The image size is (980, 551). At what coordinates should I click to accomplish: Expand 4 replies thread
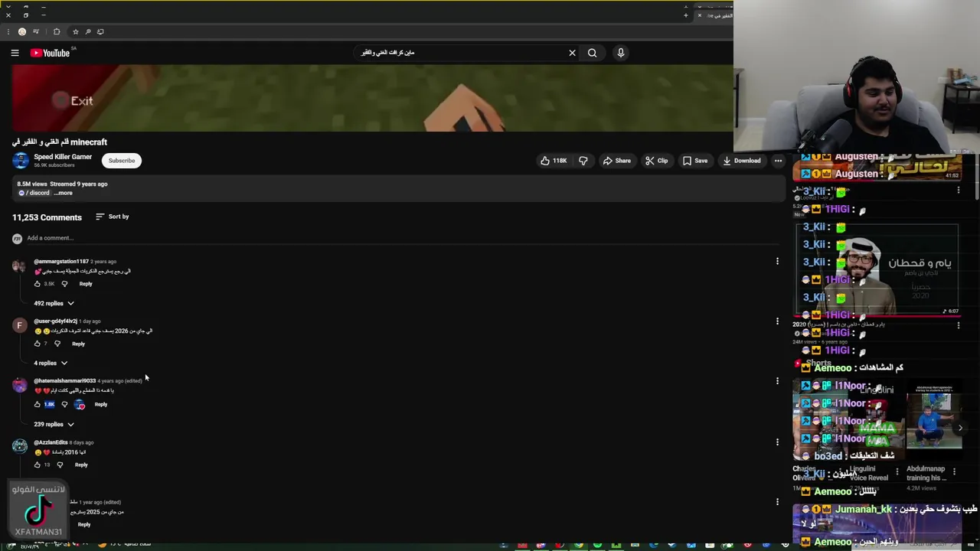pos(51,363)
